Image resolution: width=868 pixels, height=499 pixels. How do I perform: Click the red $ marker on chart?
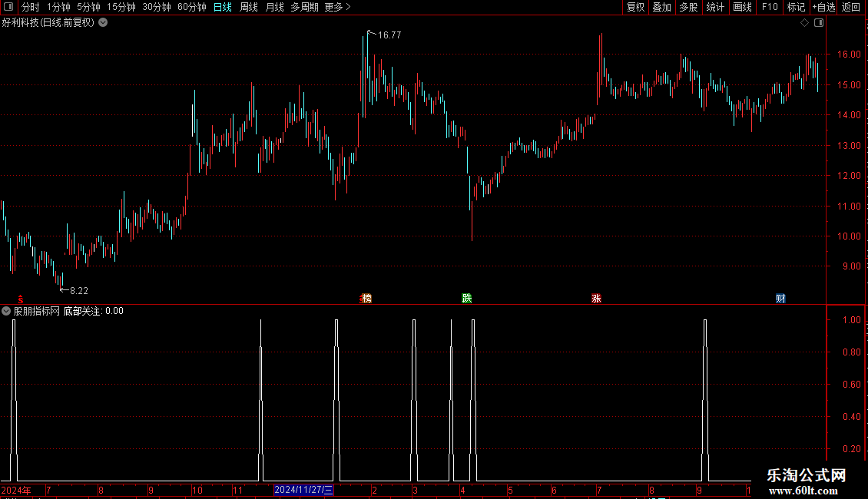coord(21,299)
